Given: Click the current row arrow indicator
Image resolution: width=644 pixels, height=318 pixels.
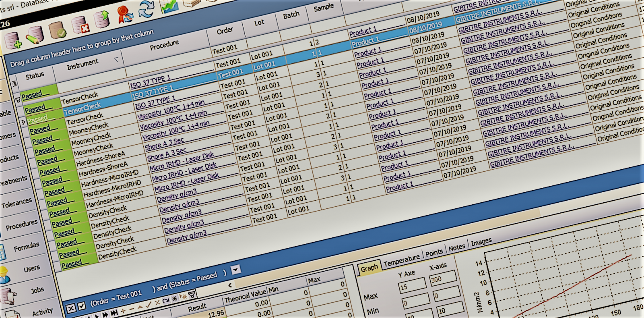Looking at the screenshot, I should click(23, 121).
